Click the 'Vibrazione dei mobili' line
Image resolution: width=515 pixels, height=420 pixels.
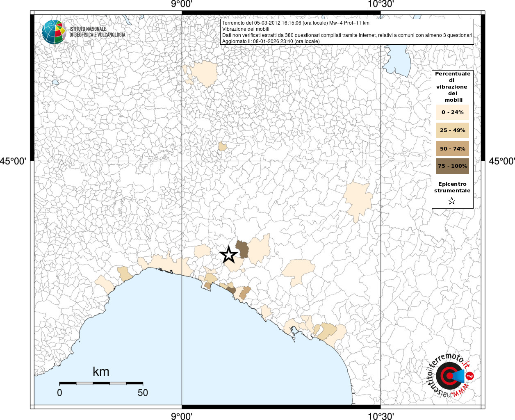(x=246, y=29)
